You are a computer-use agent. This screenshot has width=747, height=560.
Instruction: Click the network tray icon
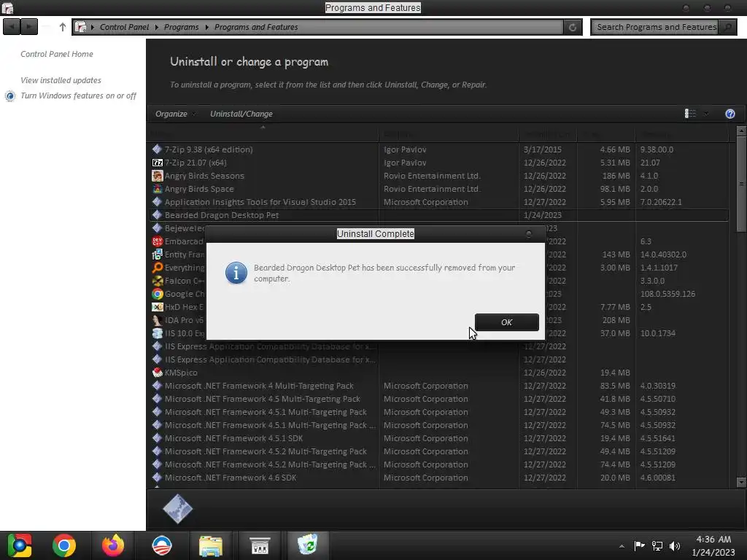point(657,546)
